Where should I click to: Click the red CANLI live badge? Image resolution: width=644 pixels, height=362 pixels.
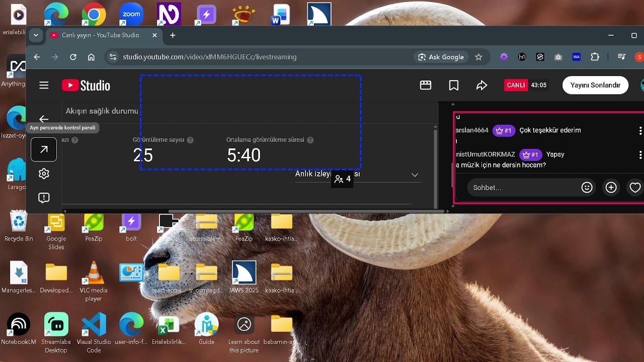click(516, 85)
